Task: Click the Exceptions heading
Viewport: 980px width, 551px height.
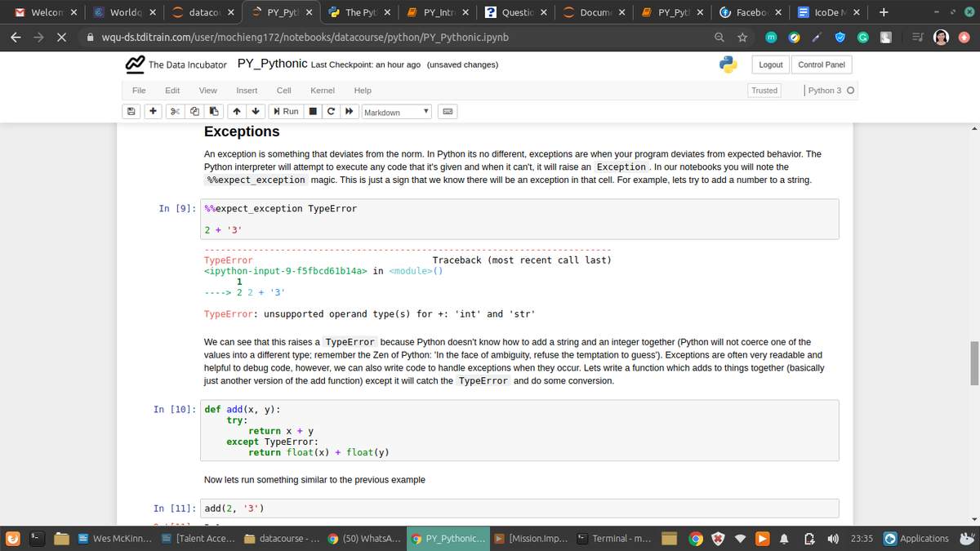Action: [x=242, y=131]
